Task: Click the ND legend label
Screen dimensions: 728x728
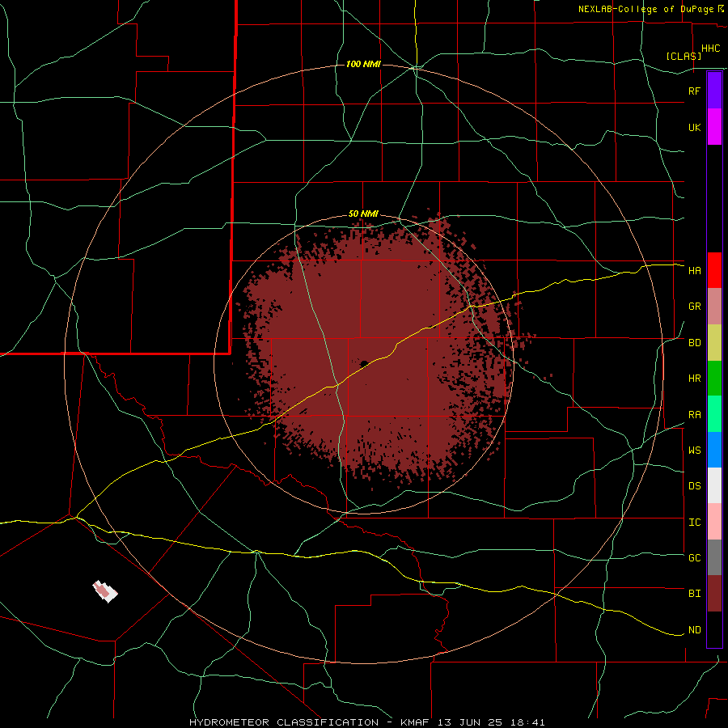Action: [x=694, y=629]
